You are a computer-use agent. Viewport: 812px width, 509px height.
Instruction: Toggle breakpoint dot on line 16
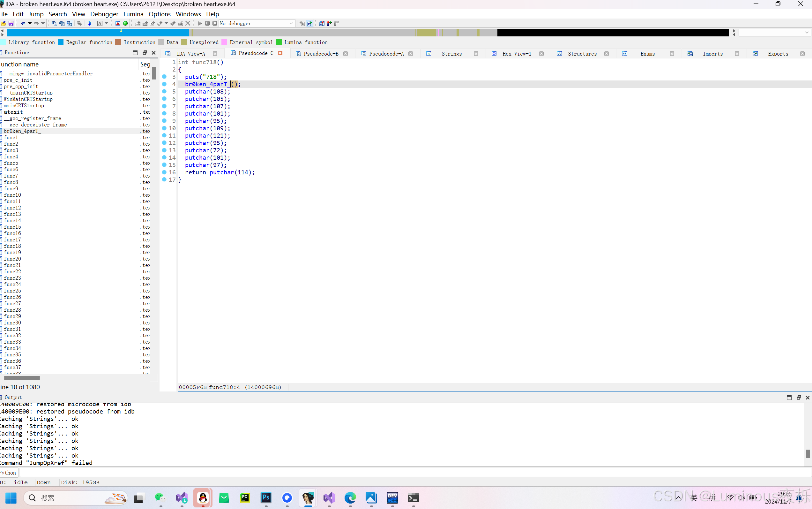(x=164, y=172)
